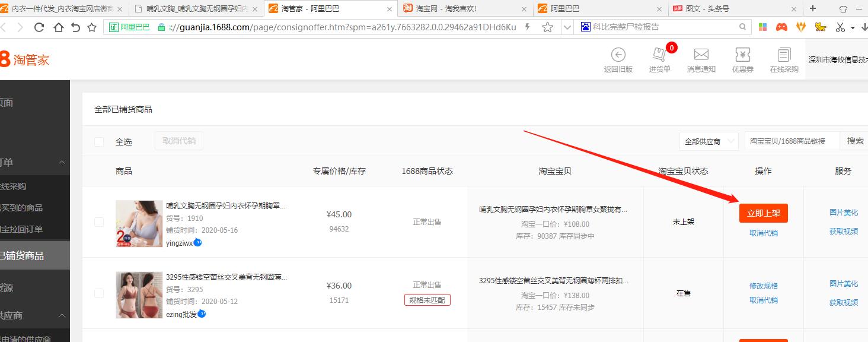Collapse the 供应商 sidebar section

coord(62,315)
